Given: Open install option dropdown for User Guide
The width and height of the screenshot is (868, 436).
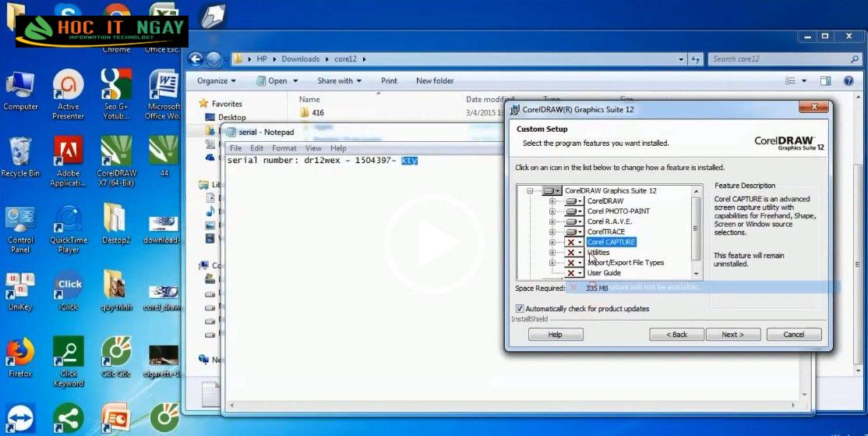Looking at the screenshot, I should tap(573, 273).
